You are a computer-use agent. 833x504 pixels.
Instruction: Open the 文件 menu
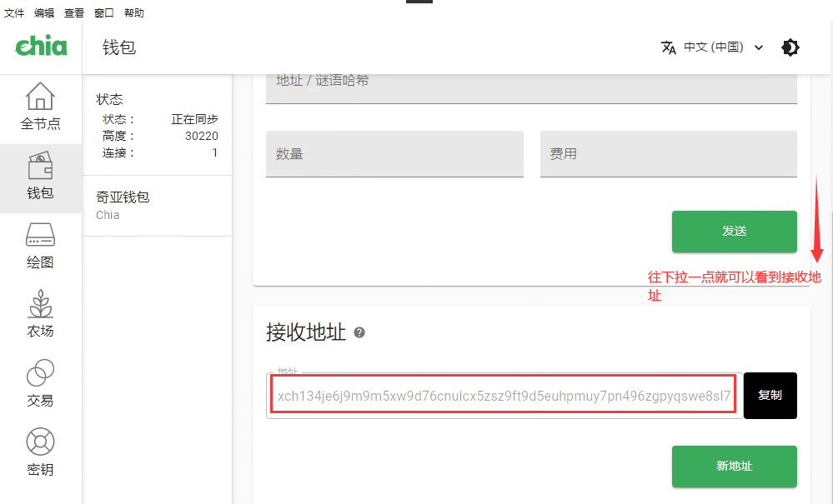coord(13,12)
